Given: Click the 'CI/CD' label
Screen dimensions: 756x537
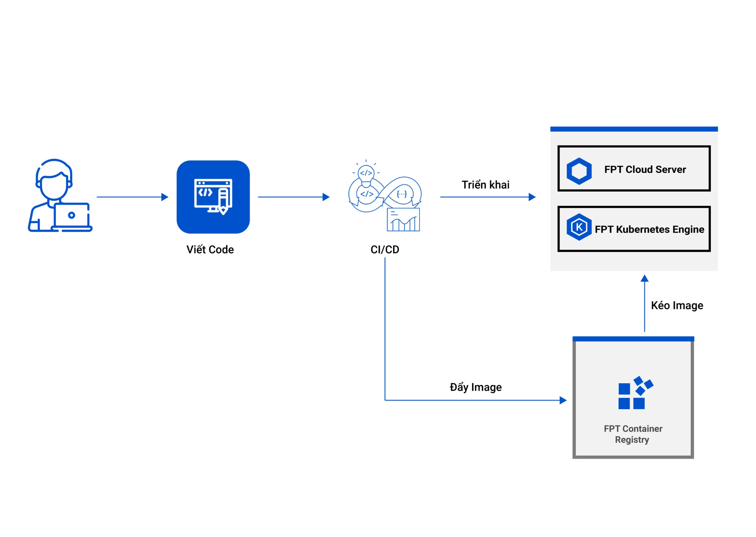Looking at the screenshot, I should [385, 250].
